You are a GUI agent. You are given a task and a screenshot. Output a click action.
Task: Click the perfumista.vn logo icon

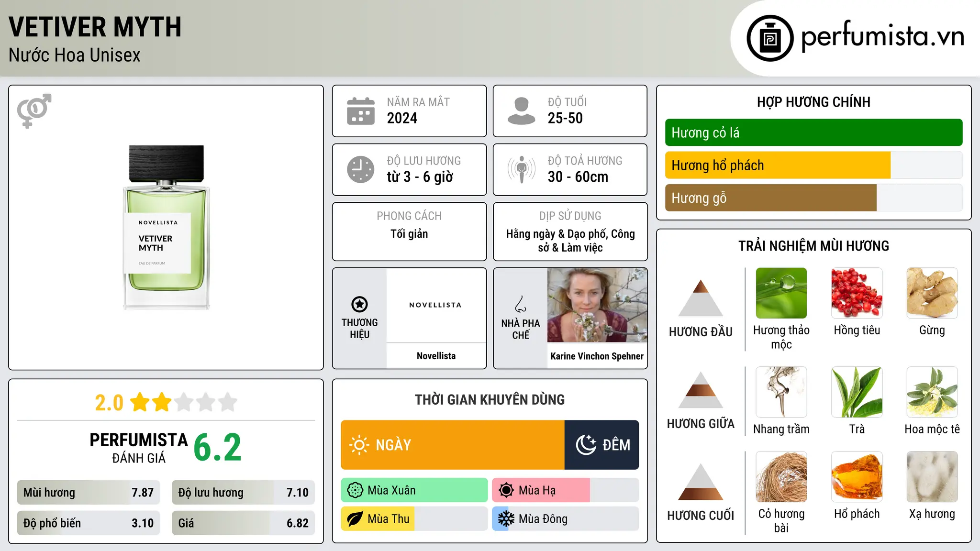point(770,38)
